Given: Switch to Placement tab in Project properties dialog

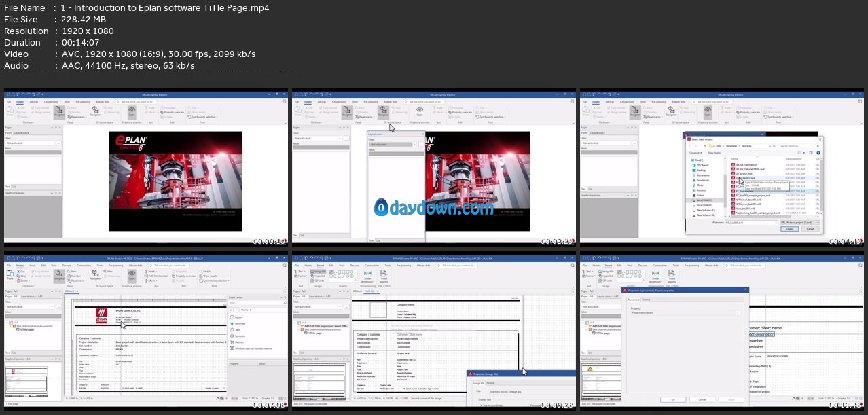Looking at the screenshot, I should tap(634, 300).
